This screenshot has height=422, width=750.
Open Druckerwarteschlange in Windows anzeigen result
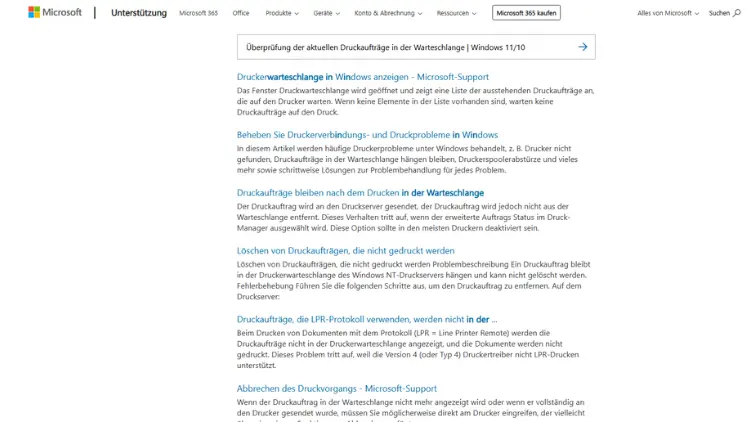pos(363,77)
